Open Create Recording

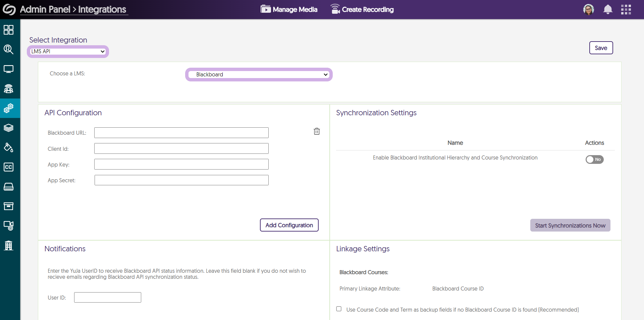(x=362, y=9)
